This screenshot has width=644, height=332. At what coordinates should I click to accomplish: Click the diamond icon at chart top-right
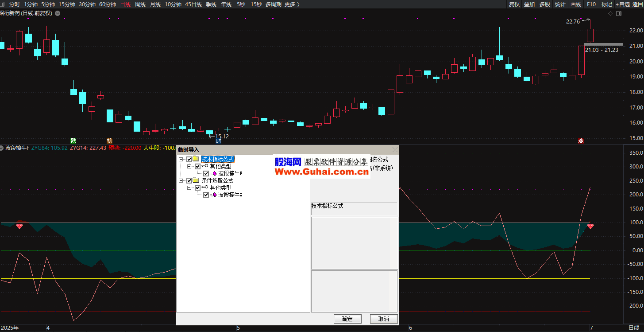610,13
